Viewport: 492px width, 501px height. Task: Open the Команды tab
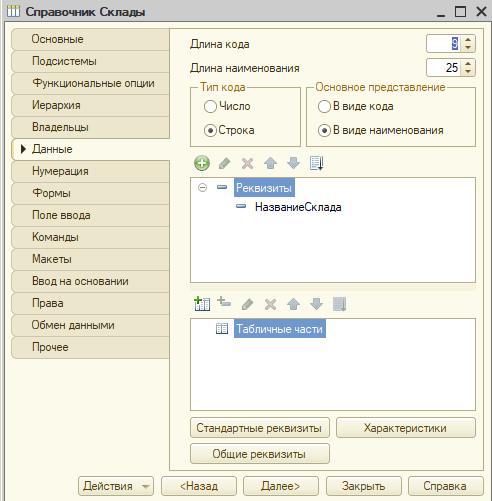click(x=90, y=237)
